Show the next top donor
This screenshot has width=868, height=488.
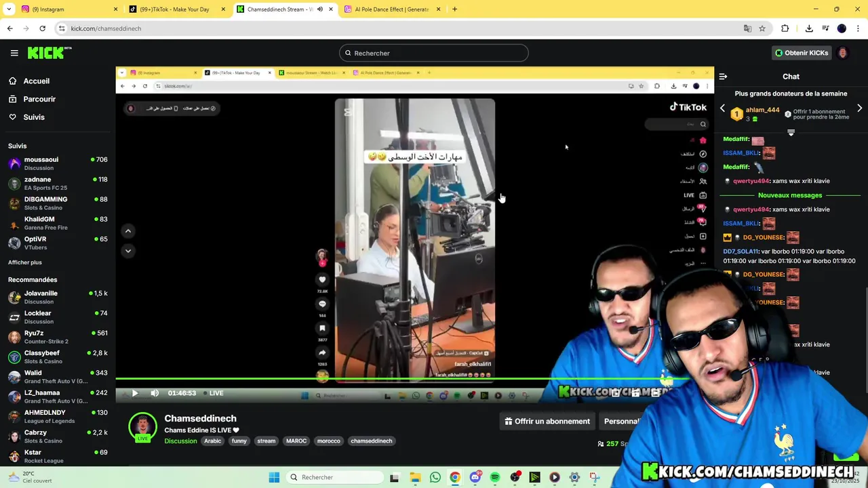(x=859, y=108)
